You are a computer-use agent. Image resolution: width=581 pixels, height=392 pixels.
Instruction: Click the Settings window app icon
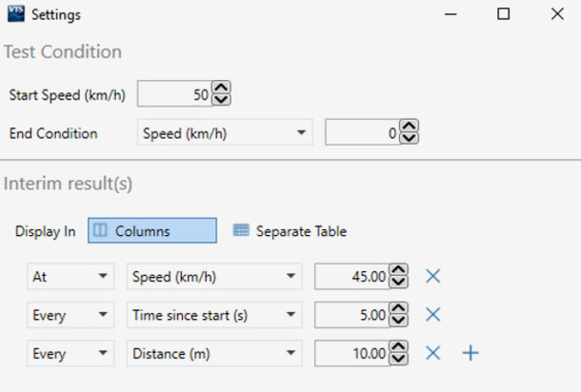[15, 14]
